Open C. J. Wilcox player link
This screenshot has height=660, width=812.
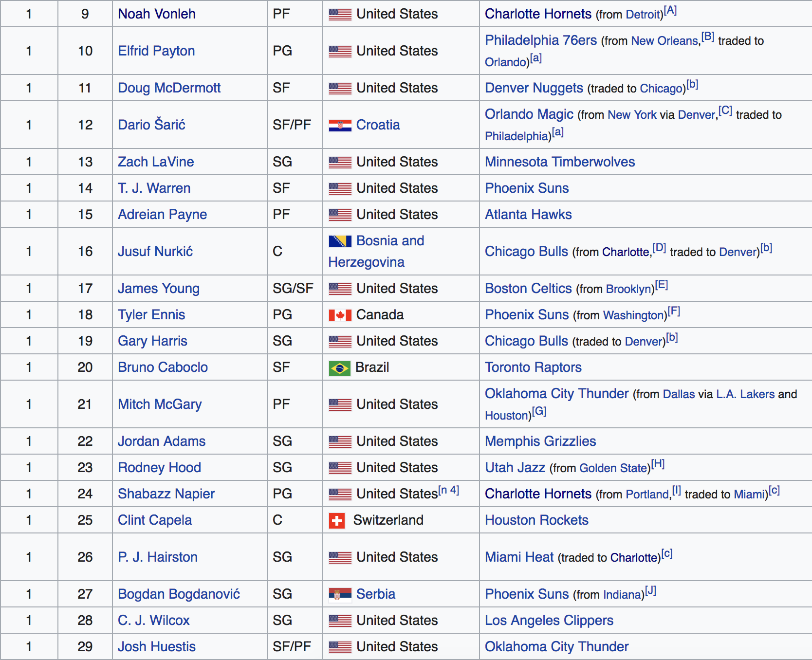(x=153, y=620)
